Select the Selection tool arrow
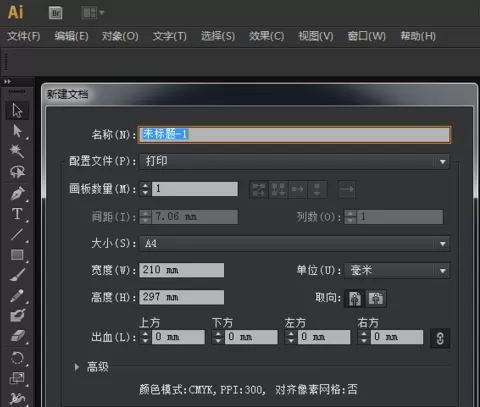This screenshot has height=407, width=480. [x=17, y=110]
